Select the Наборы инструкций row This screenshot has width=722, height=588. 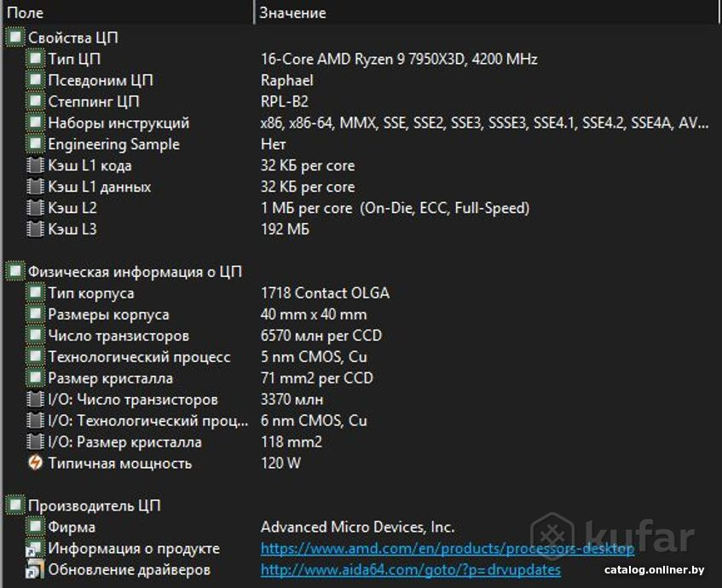[118, 123]
